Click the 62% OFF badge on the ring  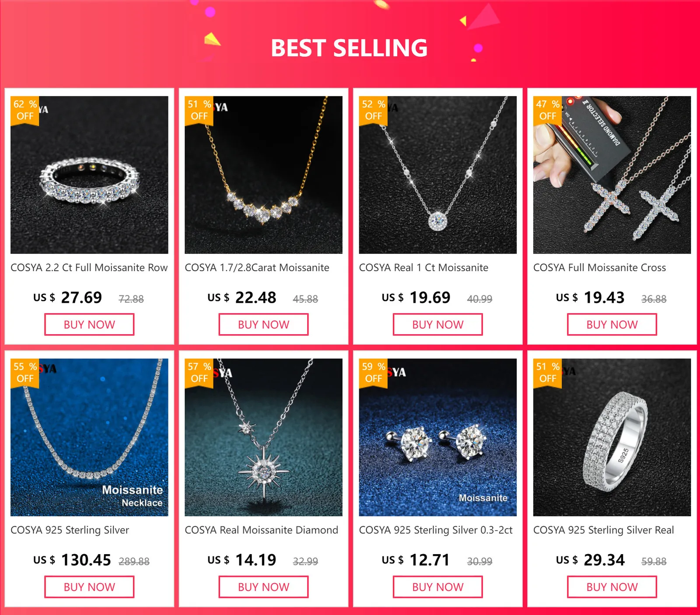tap(25, 111)
